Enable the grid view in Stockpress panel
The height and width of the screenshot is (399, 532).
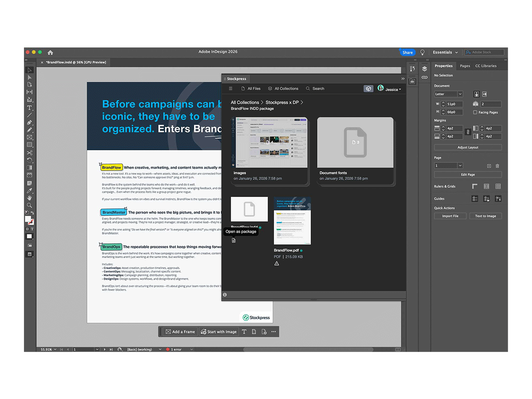(368, 89)
